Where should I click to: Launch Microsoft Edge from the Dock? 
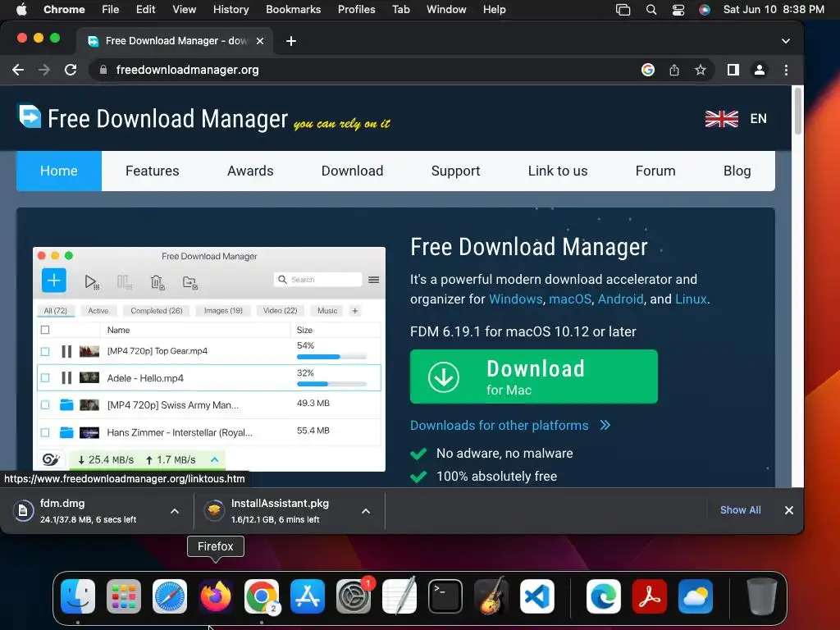[604, 596]
